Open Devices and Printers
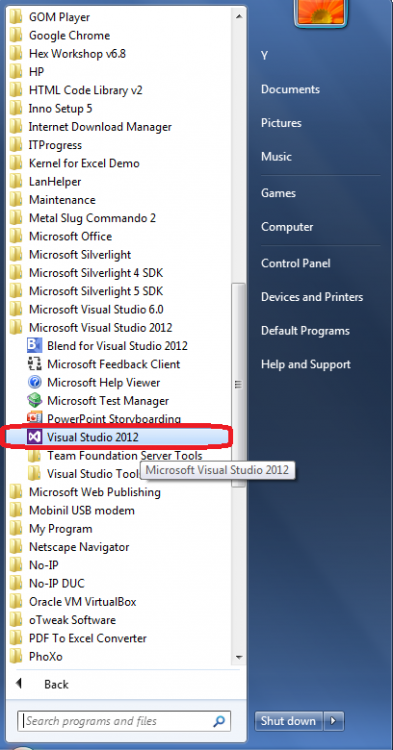This screenshot has width=393, height=750. click(x=312, y=297)
